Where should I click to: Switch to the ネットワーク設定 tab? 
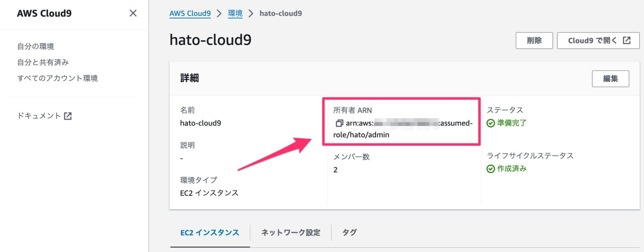coord(290,232)
